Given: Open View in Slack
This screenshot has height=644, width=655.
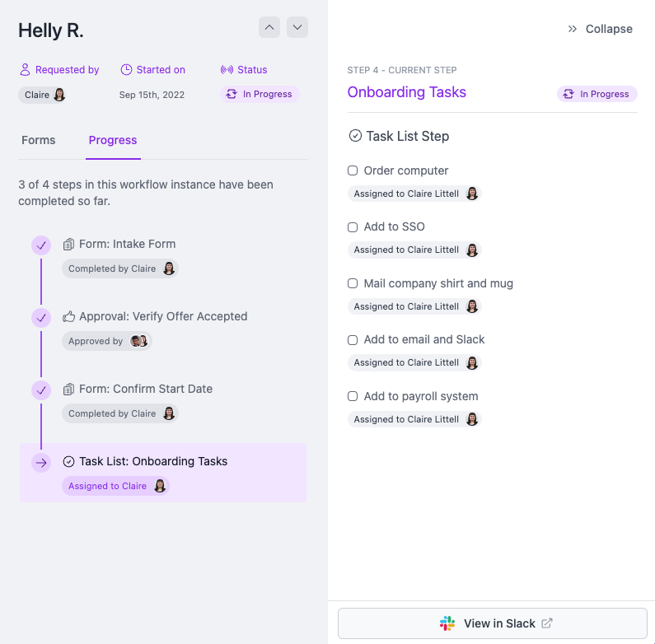Looking at the screenshot, I should [493, 623].
